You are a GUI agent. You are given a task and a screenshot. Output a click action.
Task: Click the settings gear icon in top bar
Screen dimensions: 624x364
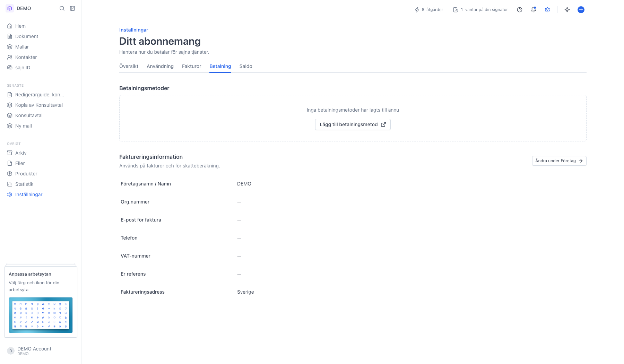tap(547, 10)
